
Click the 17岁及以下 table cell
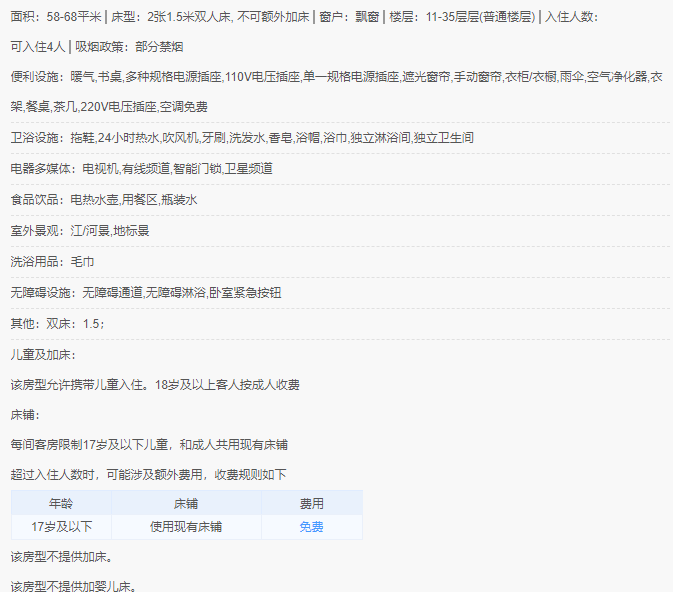click(61, 527)
